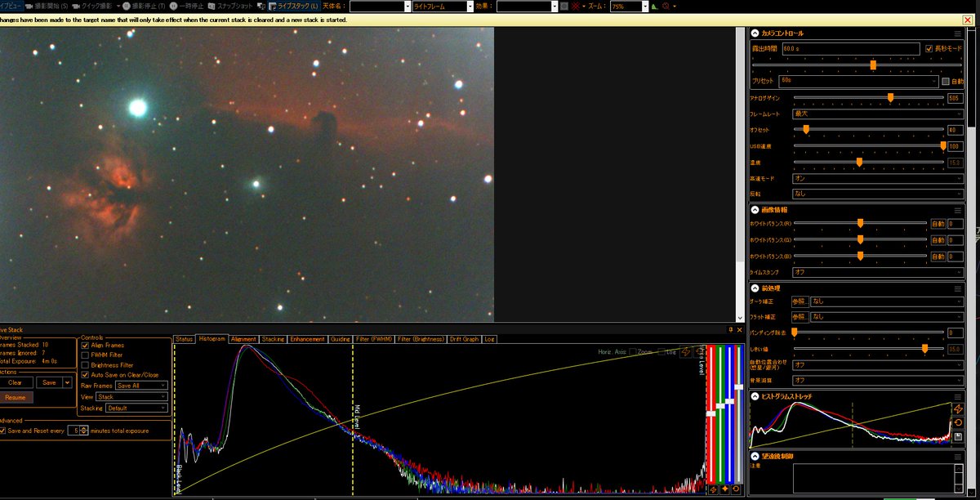Collapse the カメラコントロール panel
This screenshot has height=500, width=980.
point(755,33)
